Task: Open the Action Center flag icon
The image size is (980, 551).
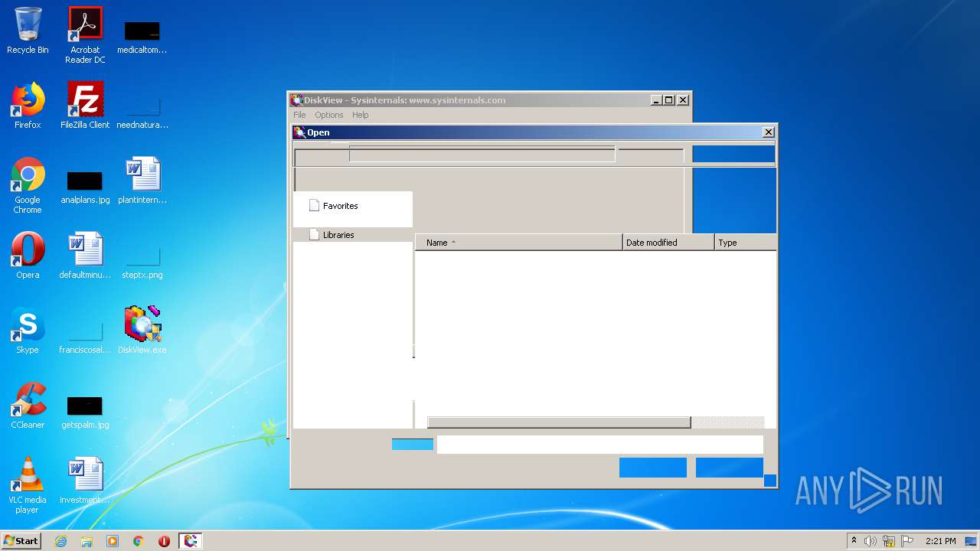Action: coord(906,541)
